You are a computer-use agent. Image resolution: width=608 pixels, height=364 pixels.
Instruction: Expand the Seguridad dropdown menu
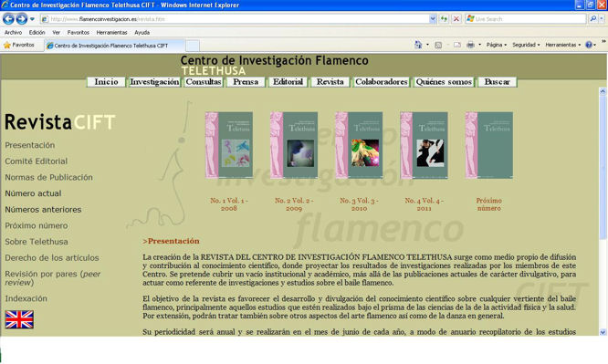click(x=526, y=45)
